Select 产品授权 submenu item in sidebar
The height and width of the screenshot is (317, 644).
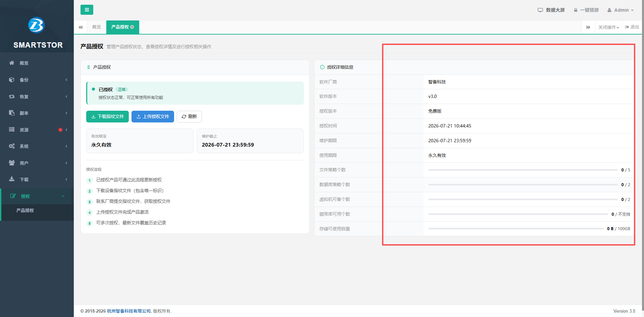(25, 210)
